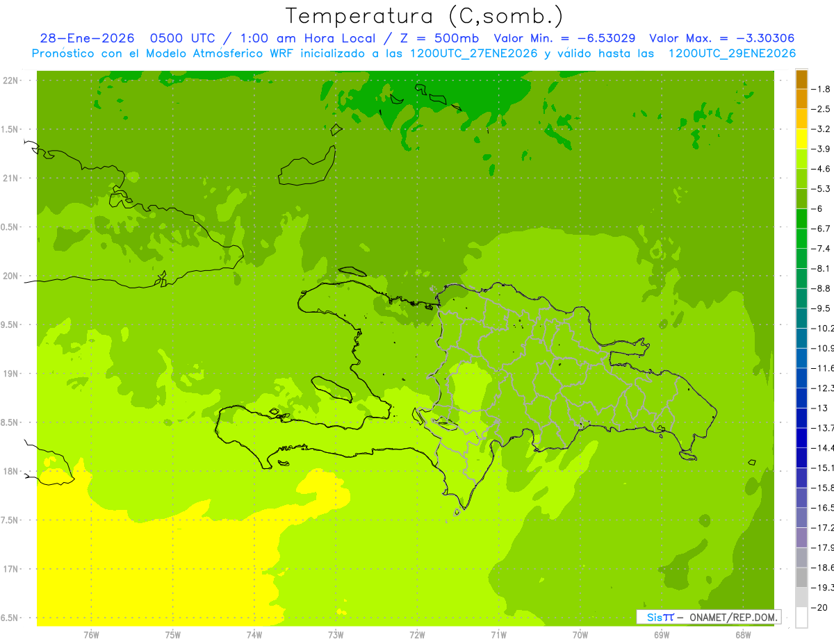Click the valid-until time "1200UTC_29ENE2026"
Viewport: 834px width, 644px height.
pos(732,53)
